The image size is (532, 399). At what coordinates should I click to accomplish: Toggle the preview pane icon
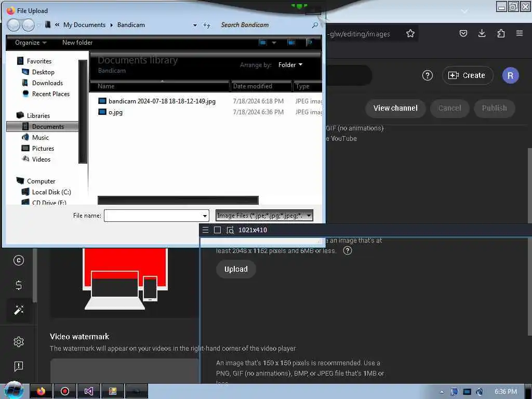(291, 43)
